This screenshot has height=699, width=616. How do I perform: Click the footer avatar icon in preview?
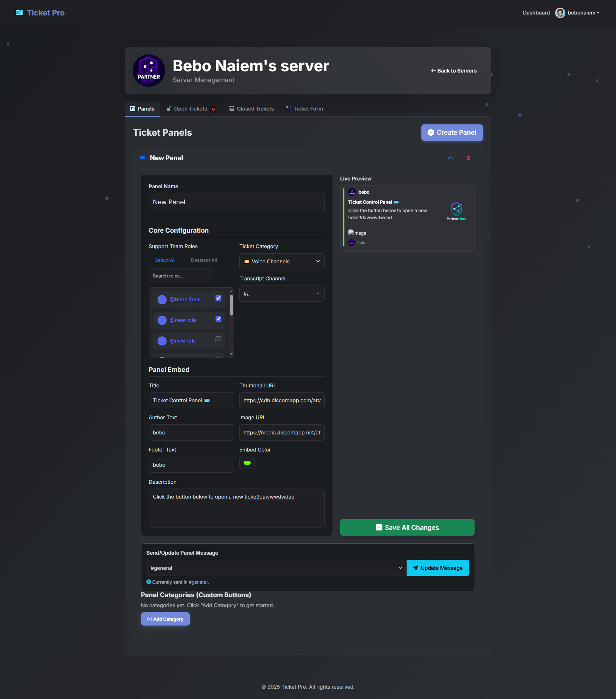[x=351, y=242]
